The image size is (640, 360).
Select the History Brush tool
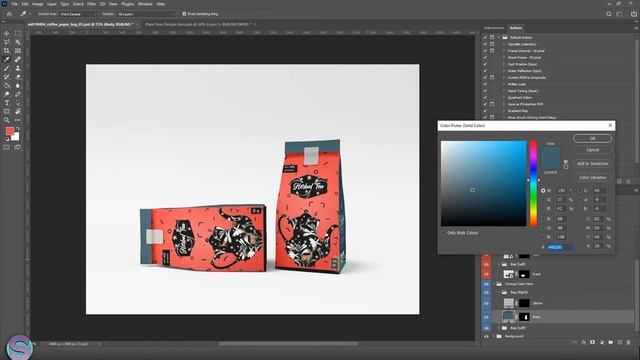point(7,77)
